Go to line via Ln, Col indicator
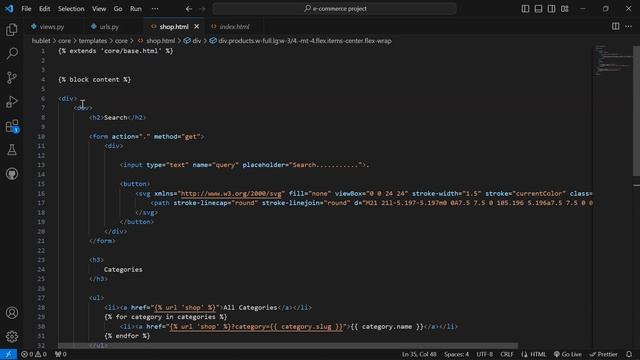 419,354
